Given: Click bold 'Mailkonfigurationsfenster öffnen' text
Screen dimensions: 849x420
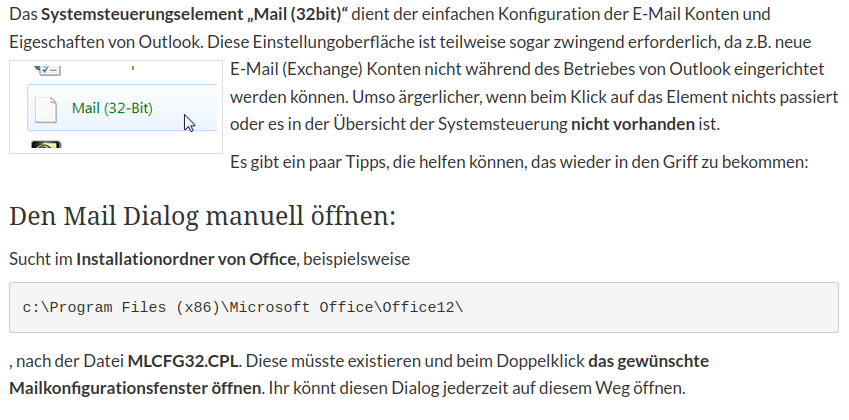Looking at the screenshot, I should (x=135, y=388).
